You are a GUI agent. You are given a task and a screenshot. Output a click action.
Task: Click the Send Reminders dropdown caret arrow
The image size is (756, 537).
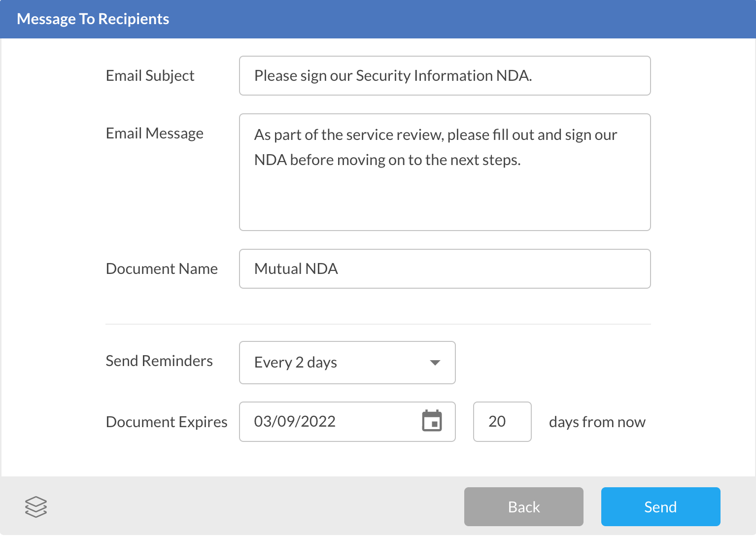(435, 363)
